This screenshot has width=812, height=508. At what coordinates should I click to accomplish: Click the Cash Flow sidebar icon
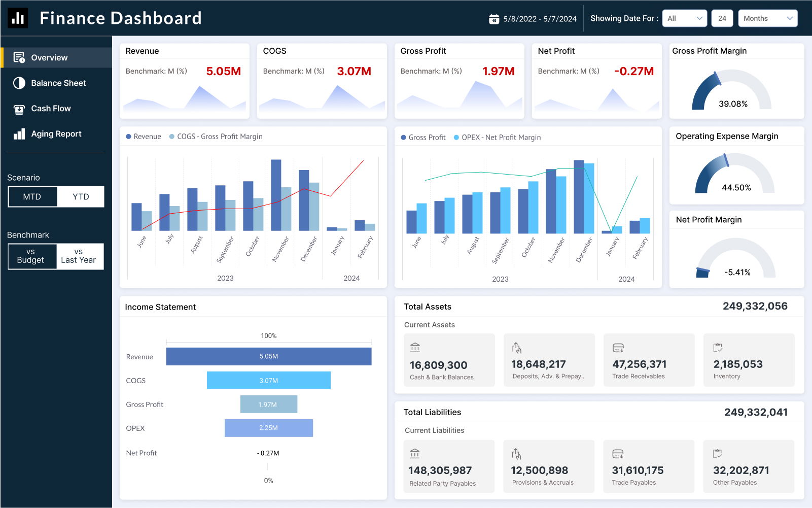pyautogui.click(x=19, y=109)
